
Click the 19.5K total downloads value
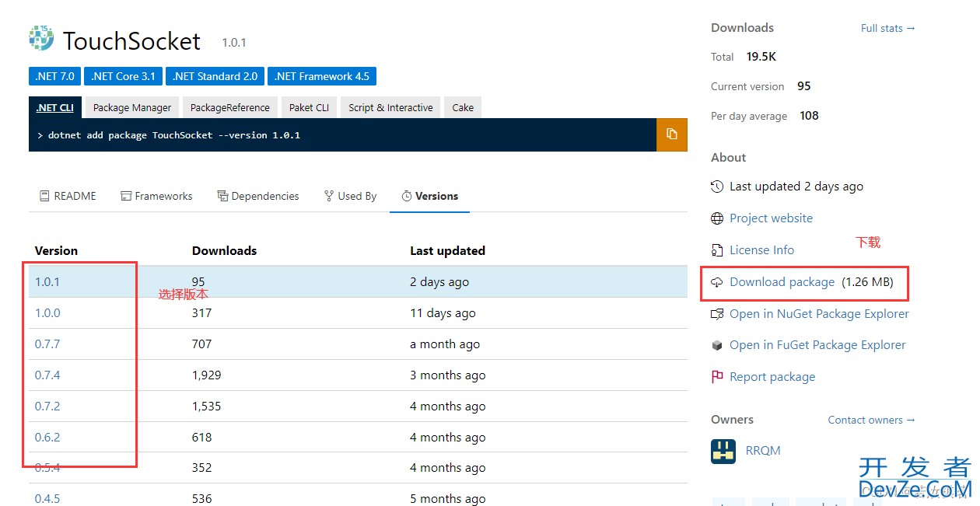[x=761, y=57]
